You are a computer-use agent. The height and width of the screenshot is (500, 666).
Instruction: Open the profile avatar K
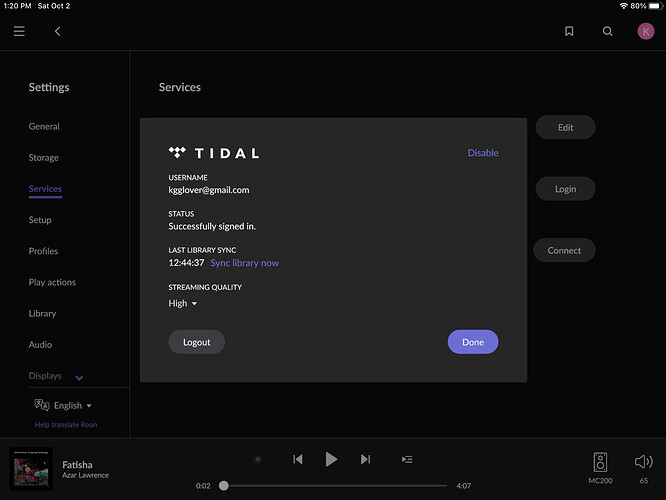646,31
